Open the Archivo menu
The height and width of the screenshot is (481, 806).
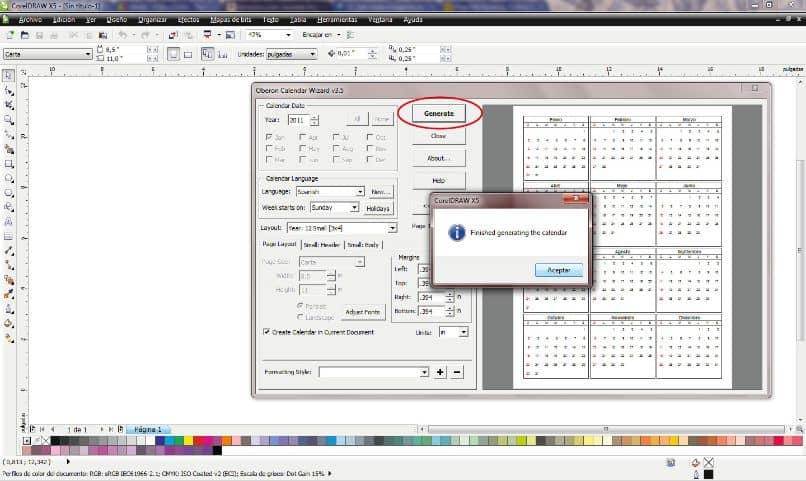coord(30,20)
